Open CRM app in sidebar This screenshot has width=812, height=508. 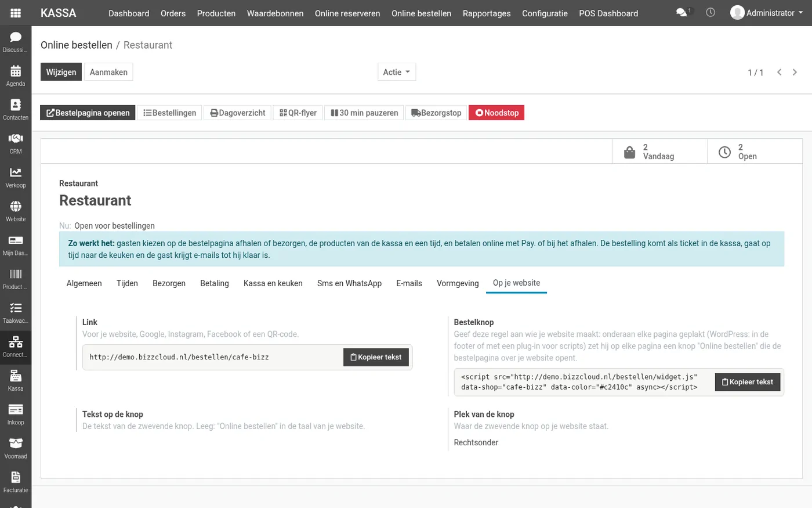[x=16, y=144]
